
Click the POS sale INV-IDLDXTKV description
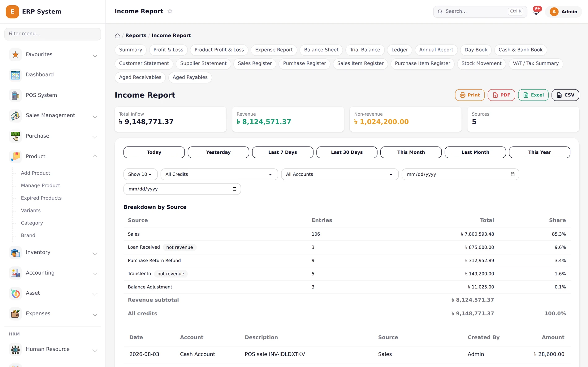click(x=275, y=354)
